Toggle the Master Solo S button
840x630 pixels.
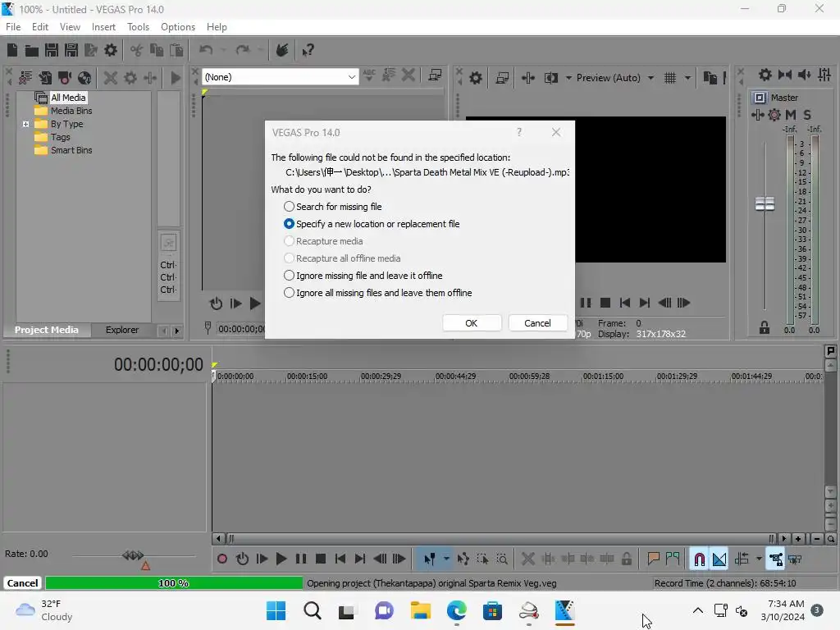pos(807,115)
